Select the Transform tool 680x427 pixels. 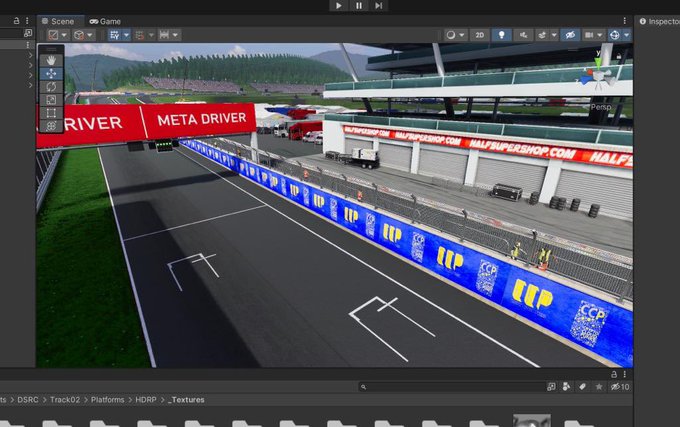click(51, 126)
